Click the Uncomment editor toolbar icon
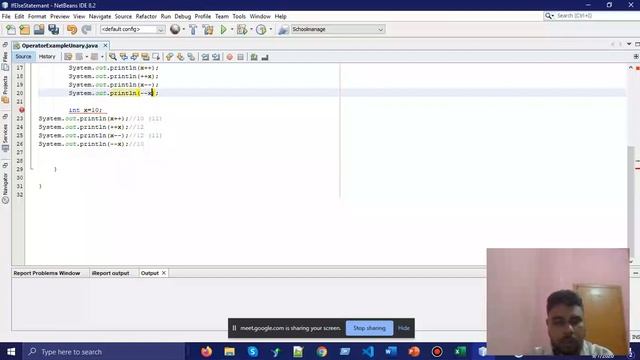640x360 pixels. coord(265,57)
